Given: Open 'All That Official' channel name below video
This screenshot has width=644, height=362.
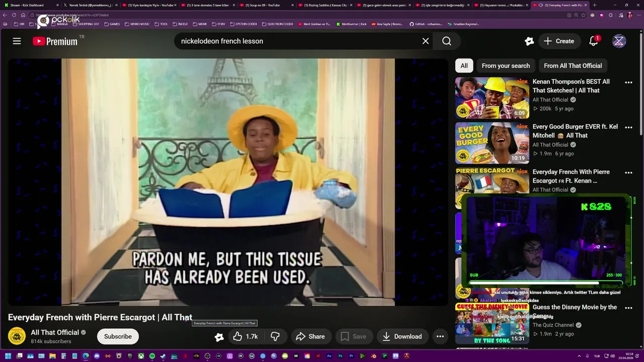Looking at the screenshot, I should pos(55,332).
